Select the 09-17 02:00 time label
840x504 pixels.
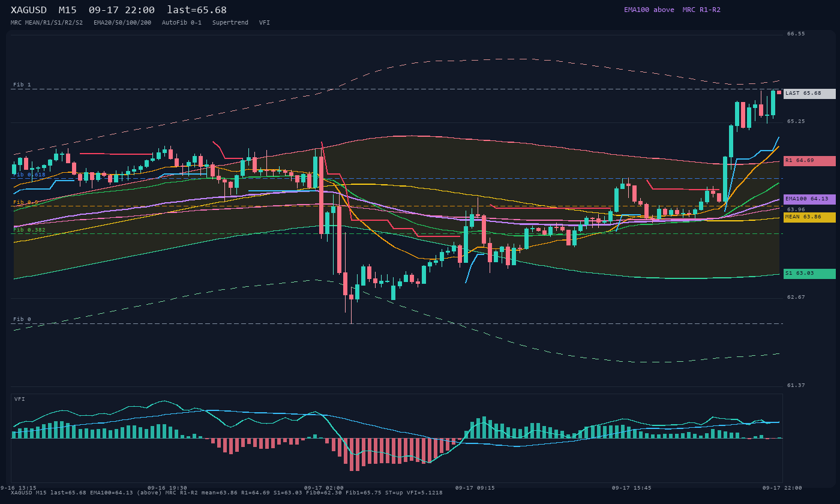coord(324,488)
